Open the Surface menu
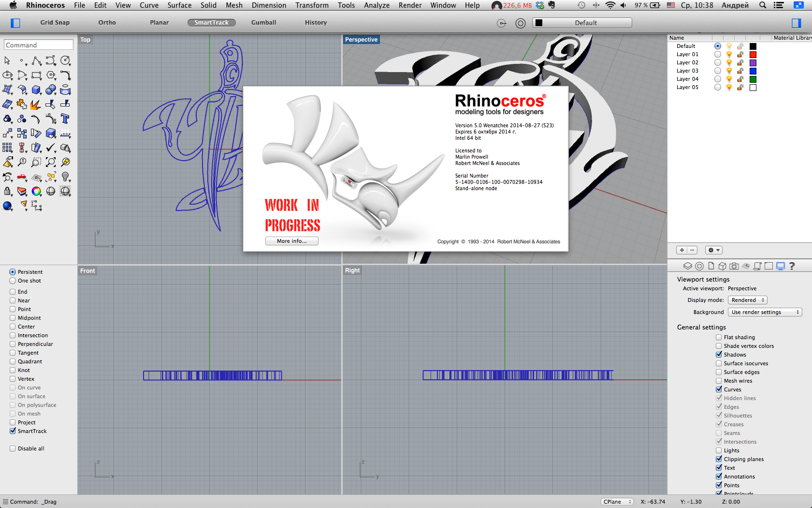The width and height of the screenshot is (812, 508). click(x=179, y=5)
